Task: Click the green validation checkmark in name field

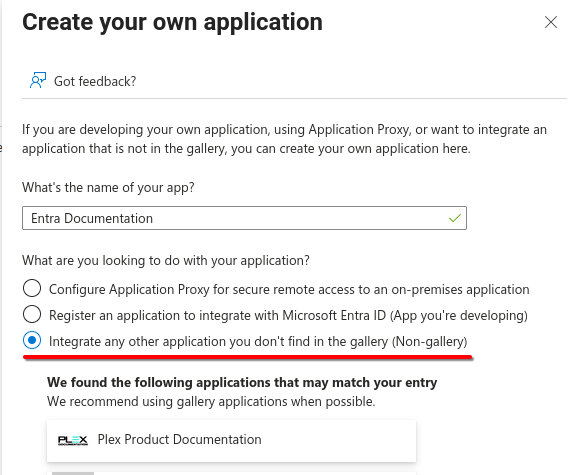Action: click(x=455, y=218)
